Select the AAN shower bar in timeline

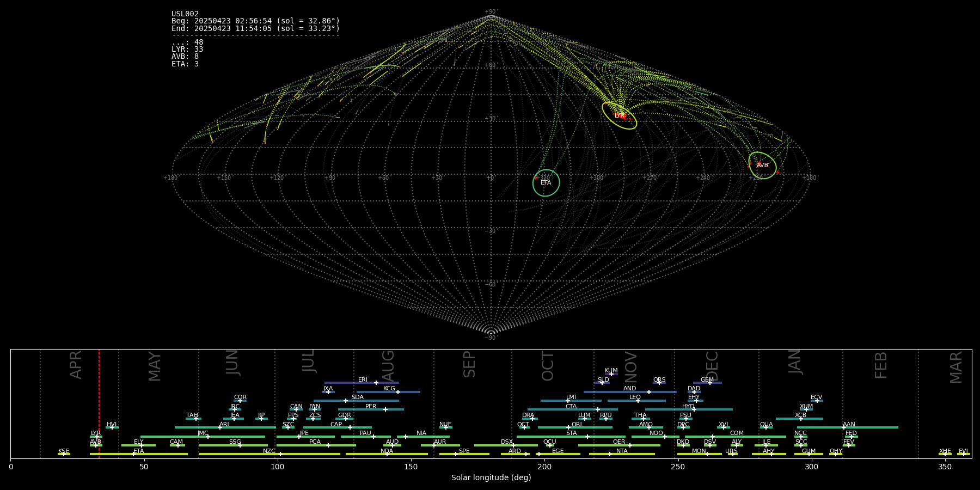848,427
